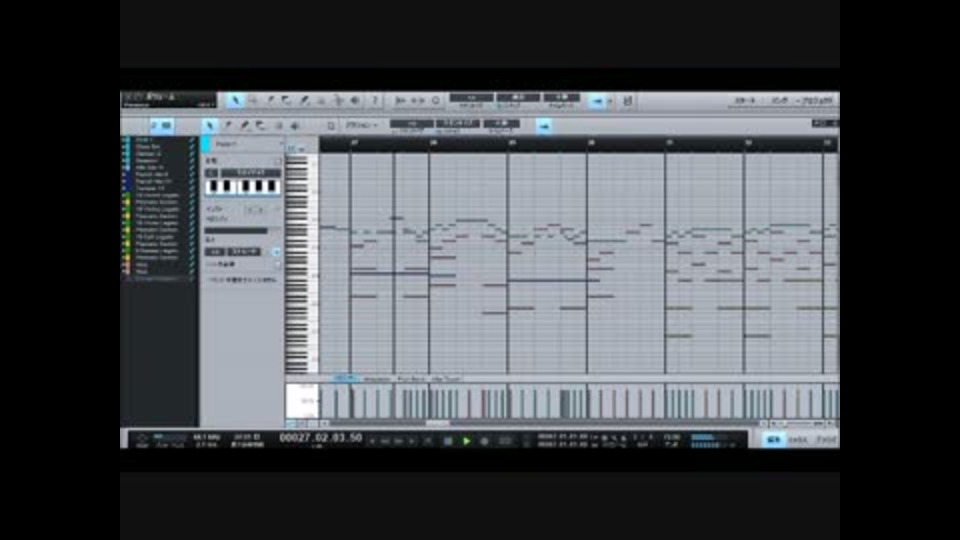This screenshot has width=960, height=540.
Task: Open the ブラウズ panel button
Action: coord(826,440)
